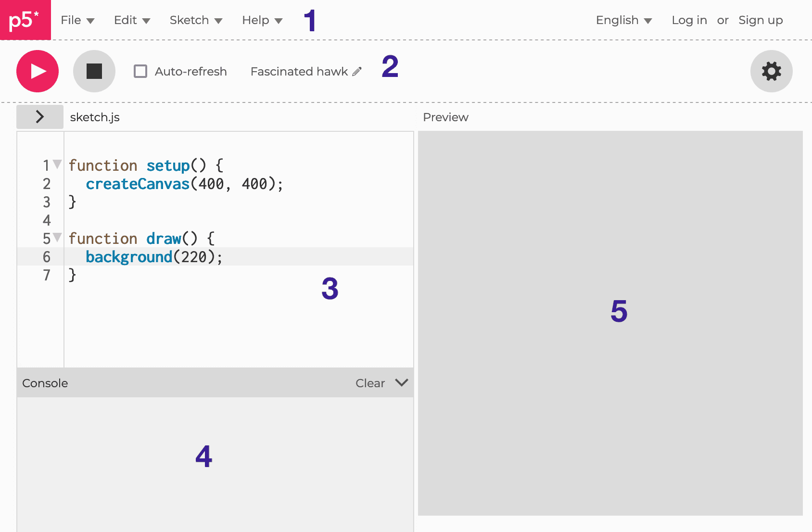Stop the running sketch

click(x=94, y=71)
